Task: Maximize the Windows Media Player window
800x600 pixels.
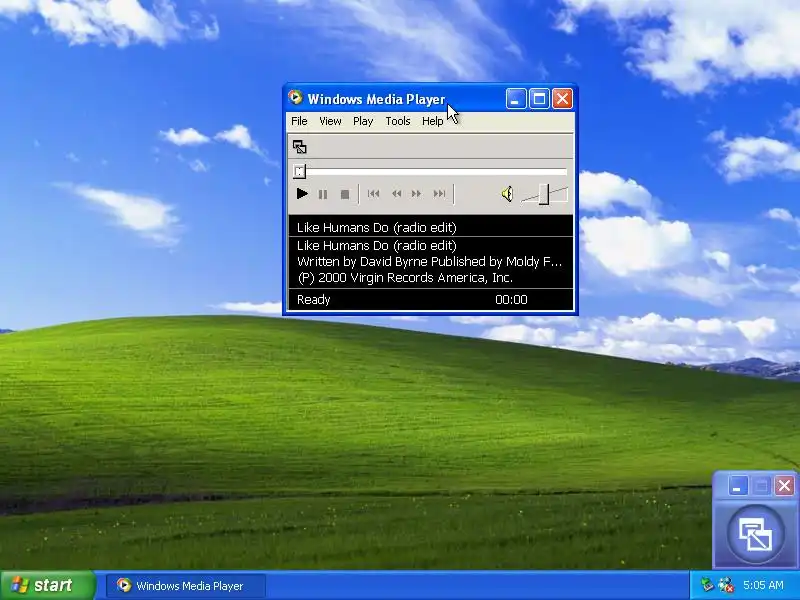Action: 539,99
